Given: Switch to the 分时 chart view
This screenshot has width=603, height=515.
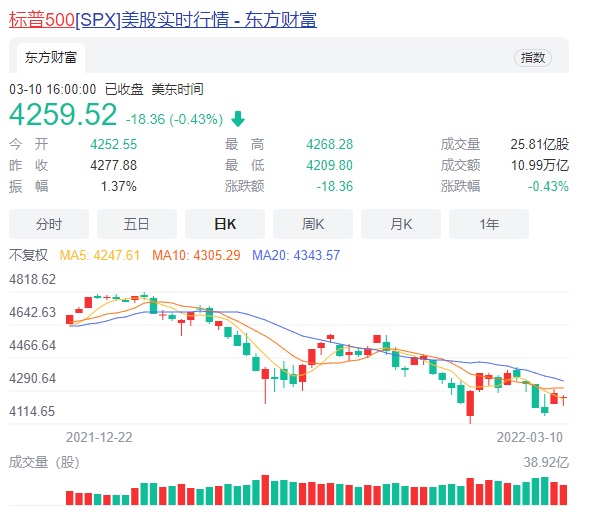Looking at the screenshot, I should coord(49,224).
